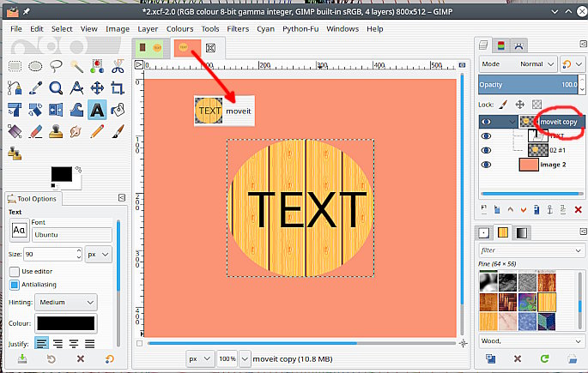The image size is (588, 373).
Task: Select the Colour Picker eyedropper tool
Action: point(35,88)
